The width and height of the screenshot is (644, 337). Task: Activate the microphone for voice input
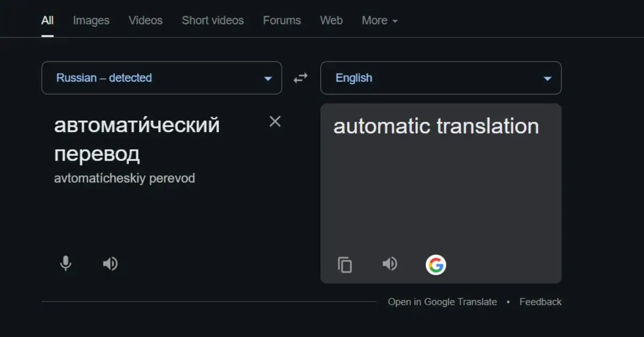pyautogui.click(x=65, y=263)
